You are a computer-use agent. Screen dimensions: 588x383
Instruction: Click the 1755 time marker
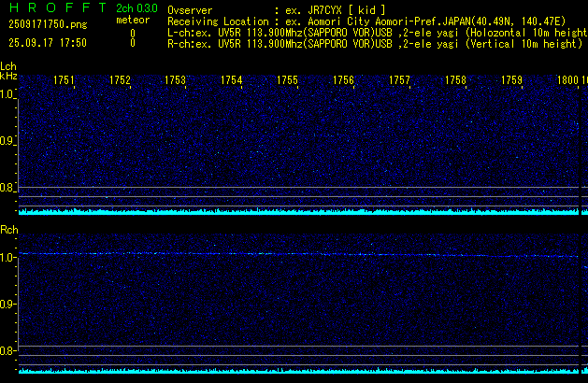[287, 80]
